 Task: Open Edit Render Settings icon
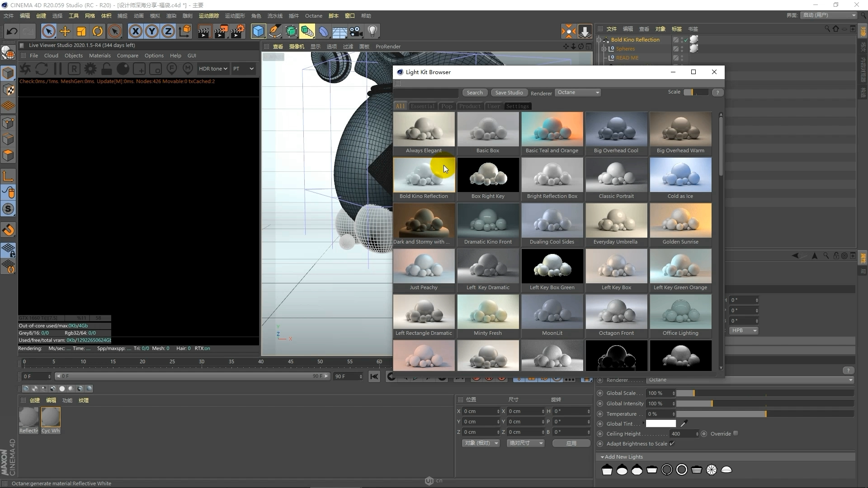pyautogui.click(x=237, y=31)
